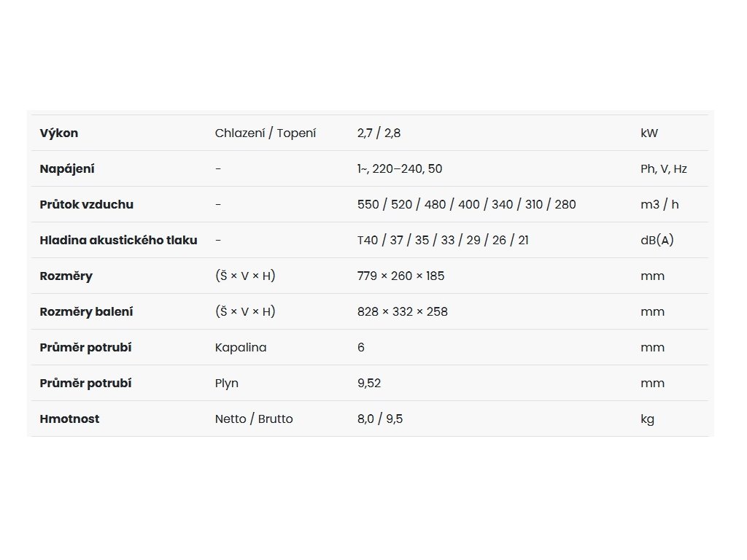Image resolution: width=747 pixels, height=560 pixels.
Task: Click the Ph, V, Hz unit
Action: pyautogui.click(x=664, y=169)
